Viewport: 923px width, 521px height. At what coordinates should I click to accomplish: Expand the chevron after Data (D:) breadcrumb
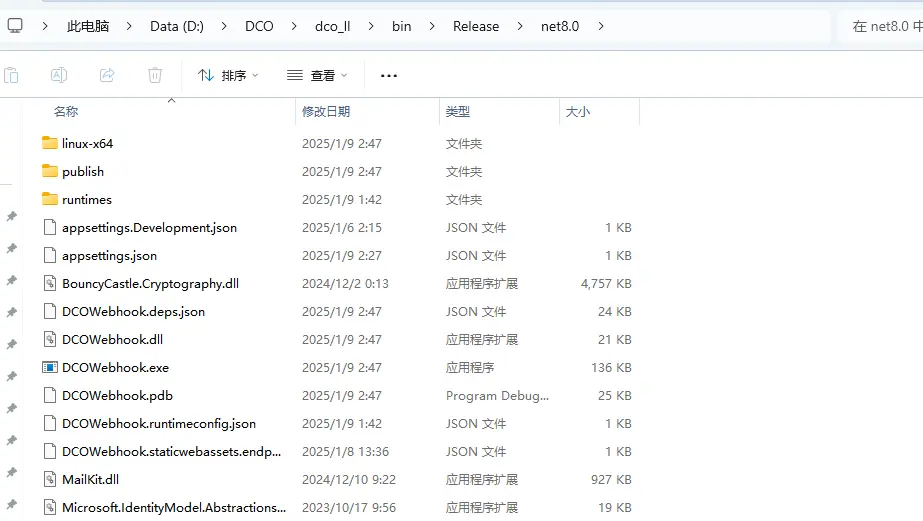[x=224, y=26]
